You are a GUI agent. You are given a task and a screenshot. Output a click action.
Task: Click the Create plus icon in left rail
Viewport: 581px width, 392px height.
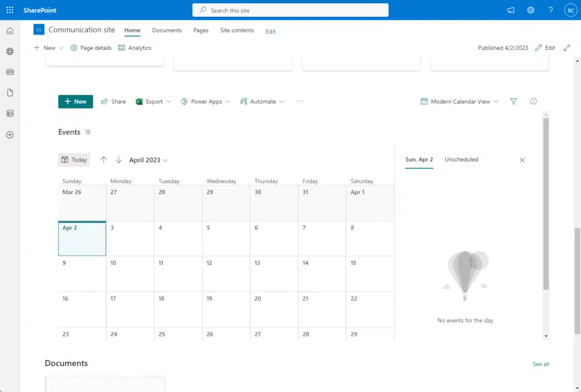coord(10,135)
